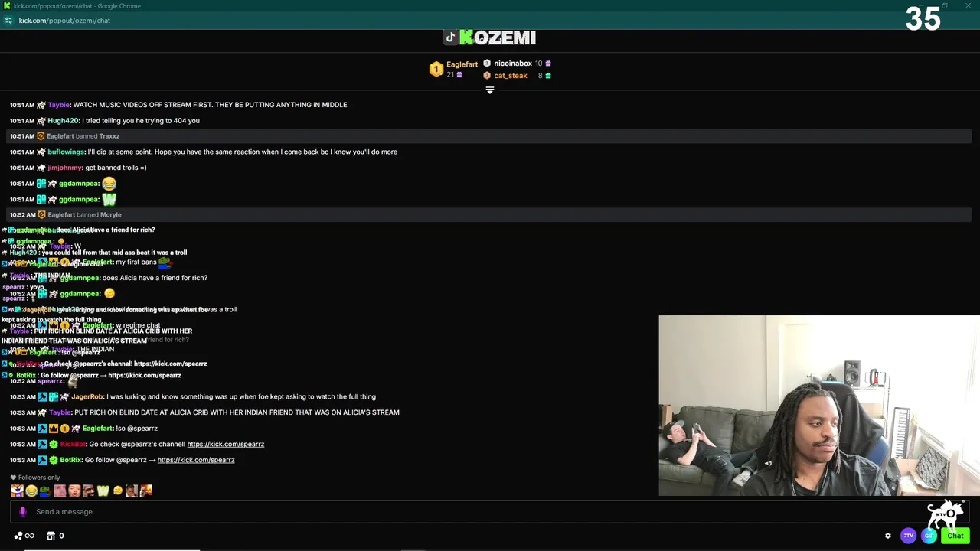The image size is (980, 551).
Task: Open the GIF picker button
Action: click(x=929, y=536)
